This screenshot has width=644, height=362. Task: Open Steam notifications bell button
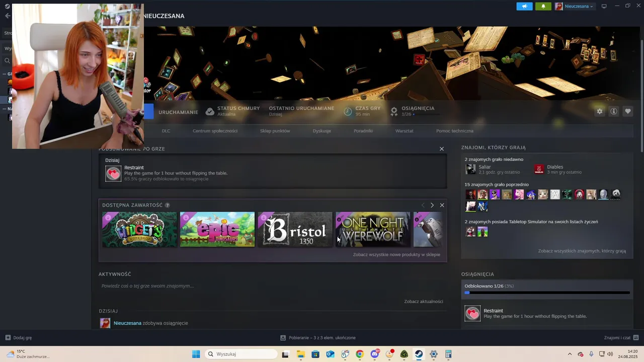tap(543, 7)
